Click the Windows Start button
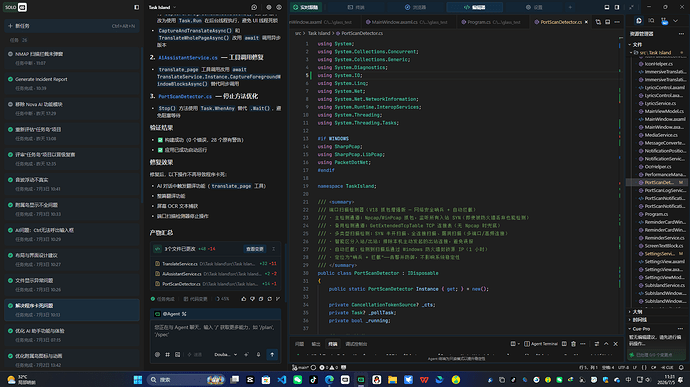The width and height of the screenshot is (690, 387). [138, 380]
